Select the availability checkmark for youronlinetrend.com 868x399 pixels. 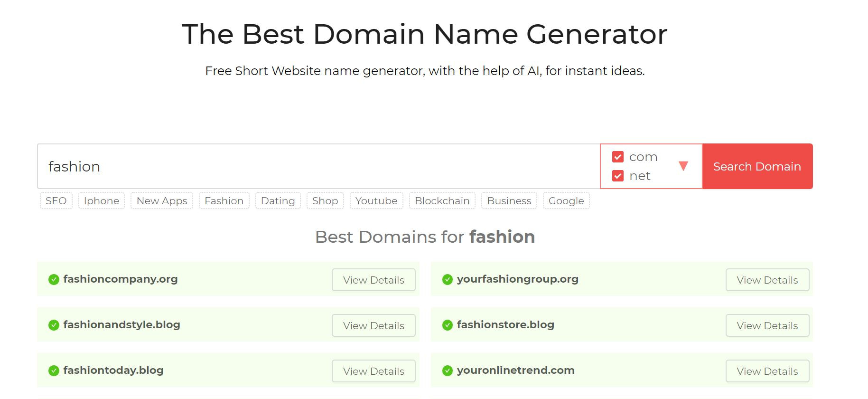coord(447,370)
